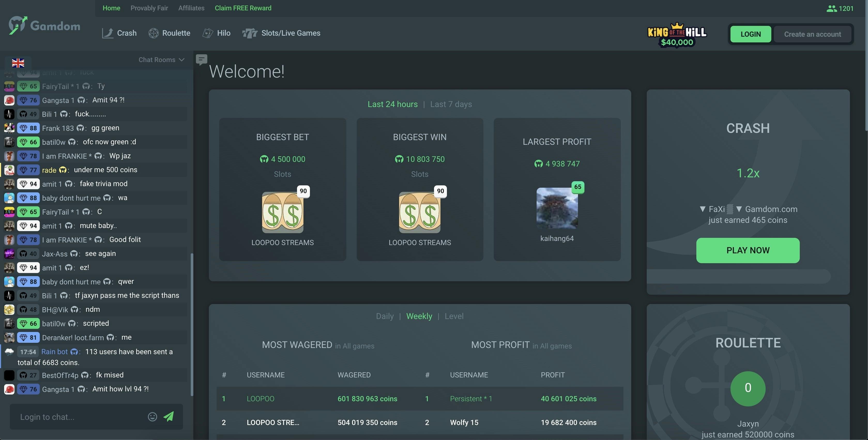Toggle the chat panel with the speech bubble icon

pyautogui.click(x=202, y=60)
